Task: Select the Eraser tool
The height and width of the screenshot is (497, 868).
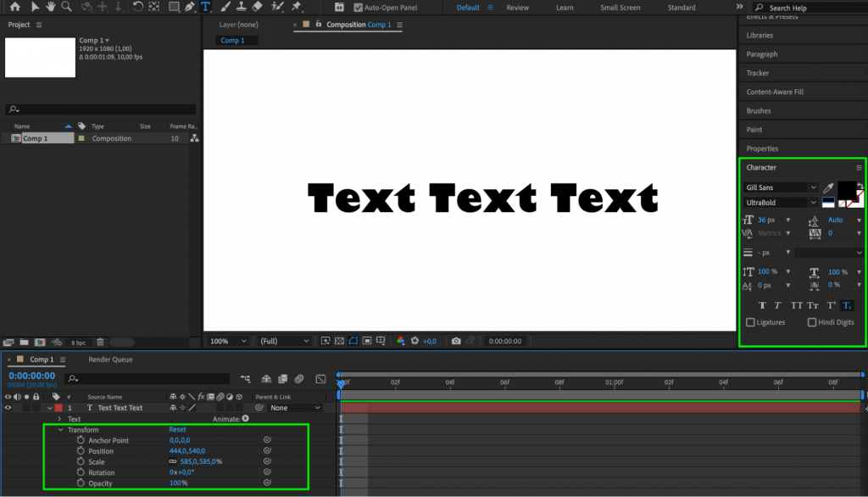Action: [257, 8]
